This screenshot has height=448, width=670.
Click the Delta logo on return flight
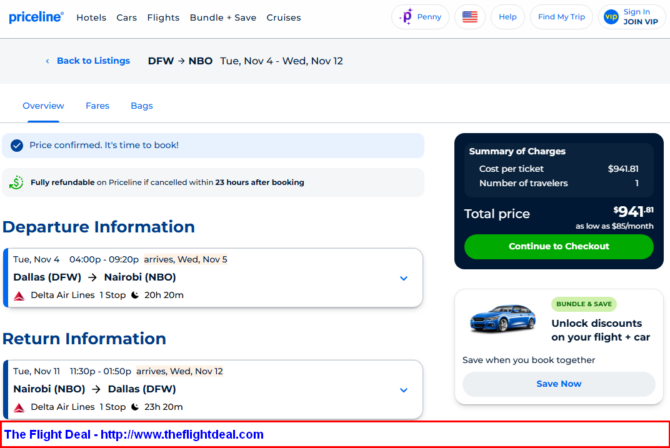point(19,407)
